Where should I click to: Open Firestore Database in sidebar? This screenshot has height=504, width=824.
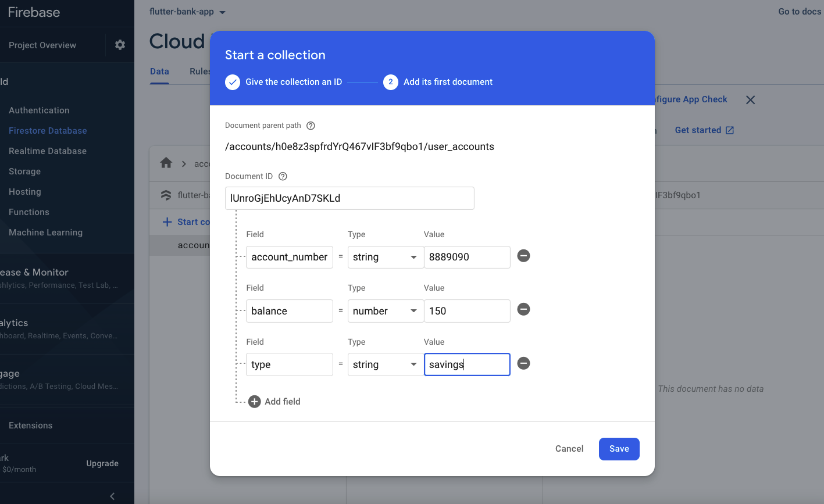pyautogui.click(x=48, y=131)
